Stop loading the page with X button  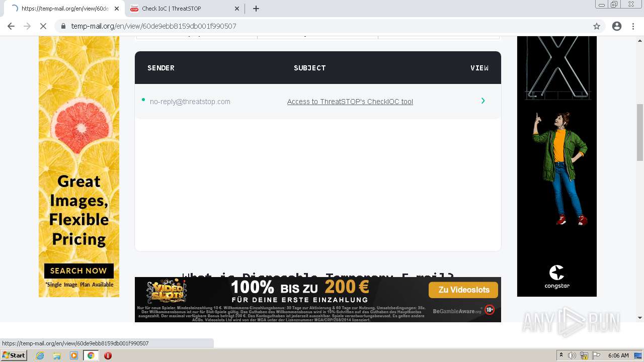point(43,26)
